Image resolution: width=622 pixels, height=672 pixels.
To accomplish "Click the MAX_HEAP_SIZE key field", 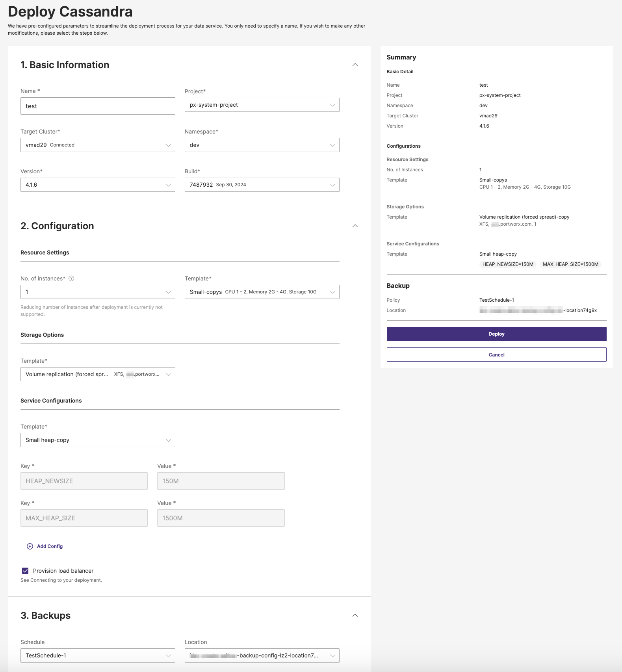I will tap(84, 518).
